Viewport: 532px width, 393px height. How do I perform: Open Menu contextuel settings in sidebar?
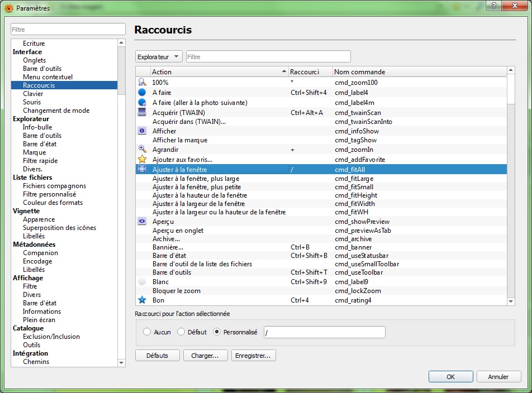point(47,77)
